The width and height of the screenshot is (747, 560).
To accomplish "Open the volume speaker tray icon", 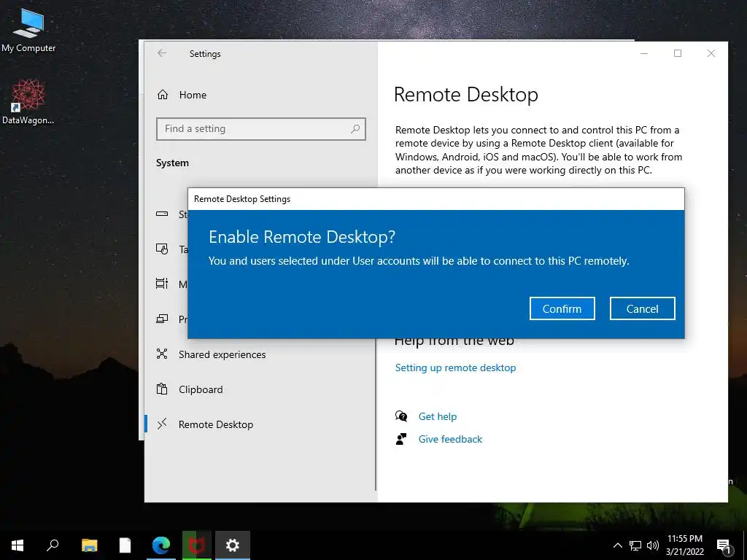I will 653,545.
